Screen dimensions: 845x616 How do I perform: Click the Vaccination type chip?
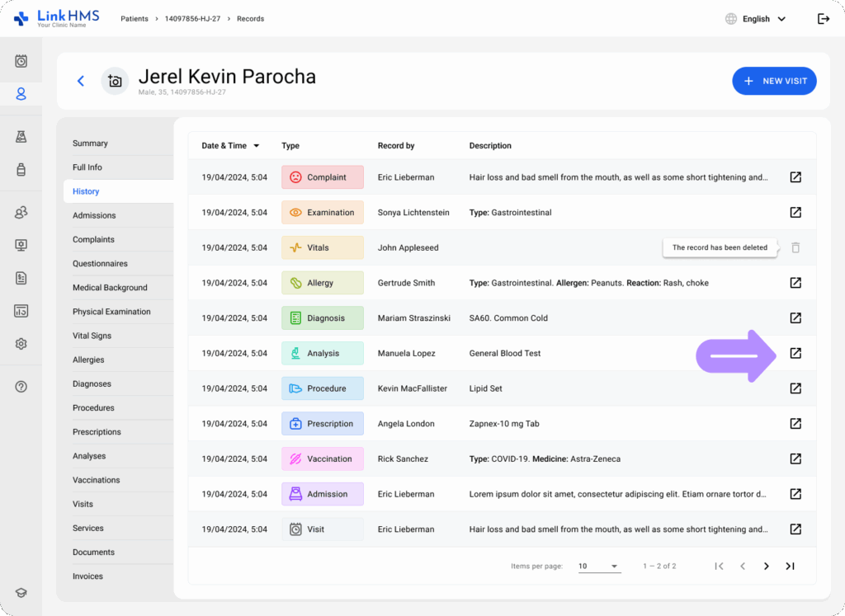point(323,458)
